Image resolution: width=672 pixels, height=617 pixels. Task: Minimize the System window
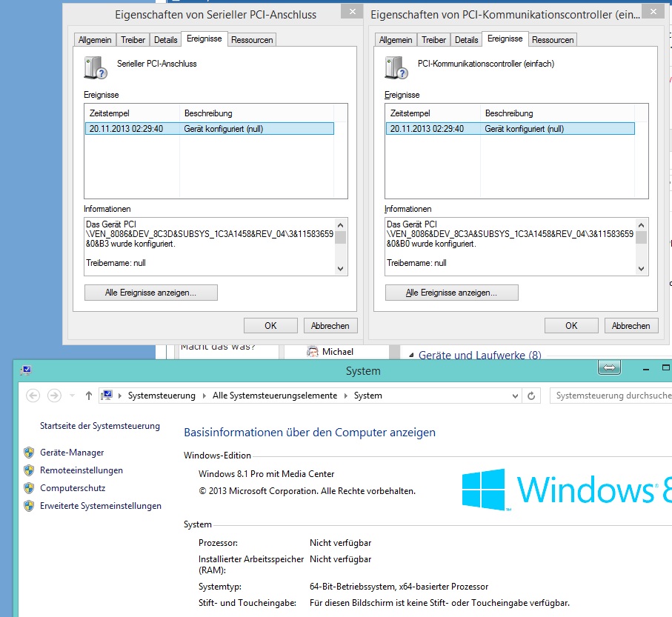click(646, 369)
